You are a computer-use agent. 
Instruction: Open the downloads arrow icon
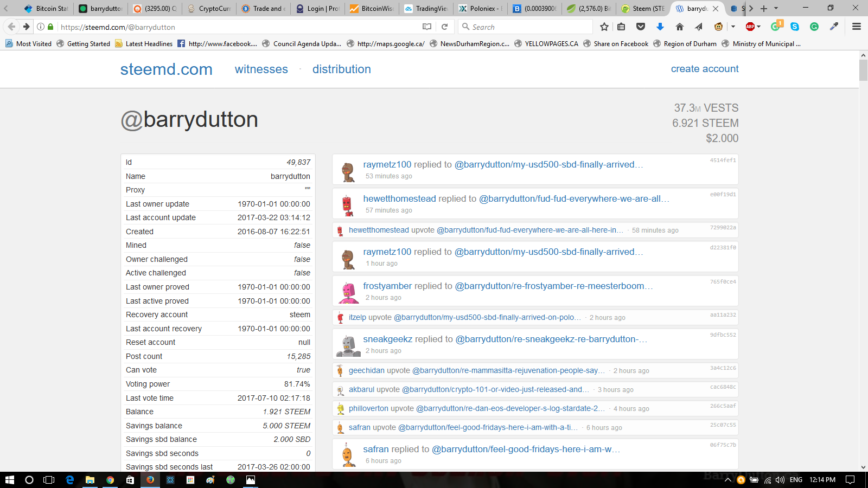coord(660,27)
